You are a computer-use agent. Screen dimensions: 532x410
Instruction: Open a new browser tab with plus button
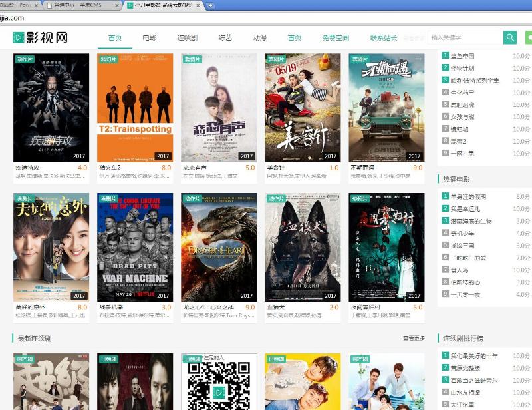[210, 5]
